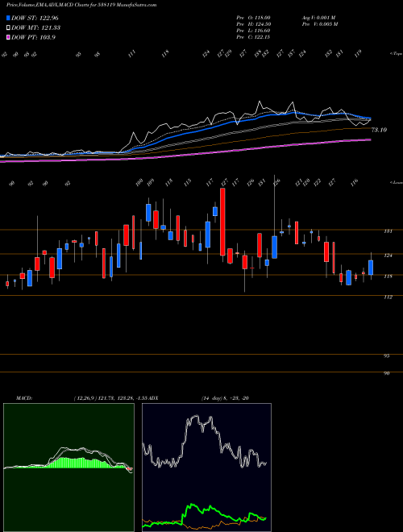Click the tallest red candlestick on the chart

[x=222, y=222]
